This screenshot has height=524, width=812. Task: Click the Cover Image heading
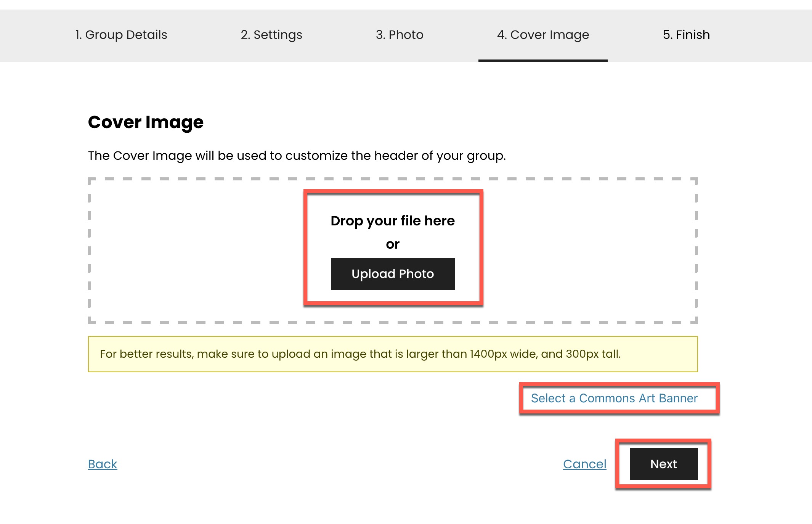pos(146,122)
